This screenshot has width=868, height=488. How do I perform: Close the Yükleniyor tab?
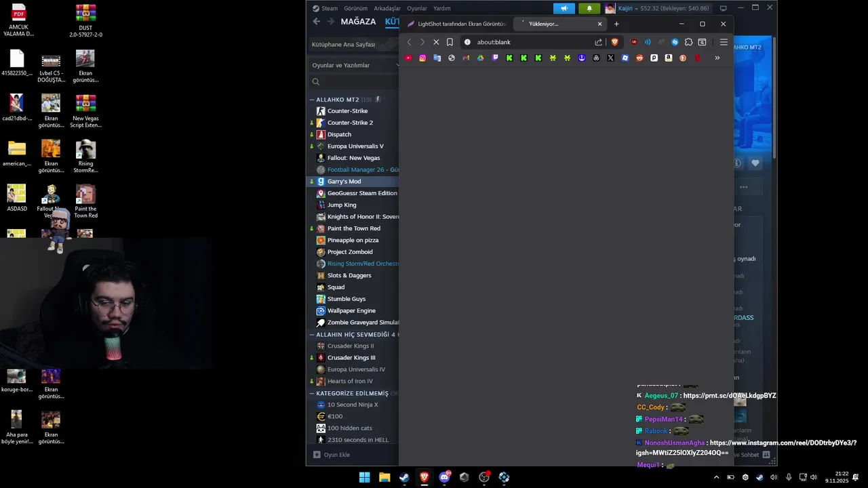pyautogui.click(x=599, y=24)
